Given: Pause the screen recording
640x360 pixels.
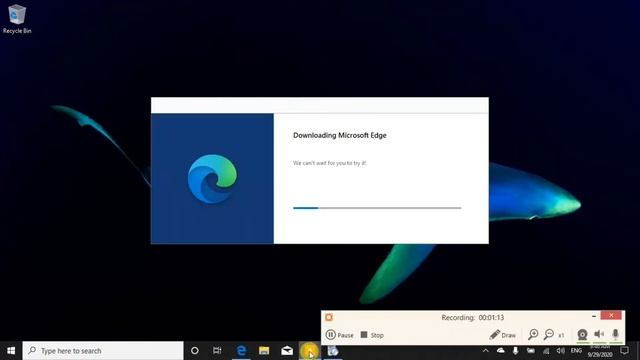Looking at the screenshot, I should coord(340,335).
